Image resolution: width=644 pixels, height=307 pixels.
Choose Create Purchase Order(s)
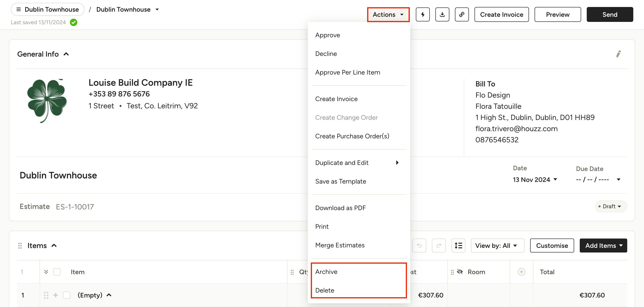[359, 136]
